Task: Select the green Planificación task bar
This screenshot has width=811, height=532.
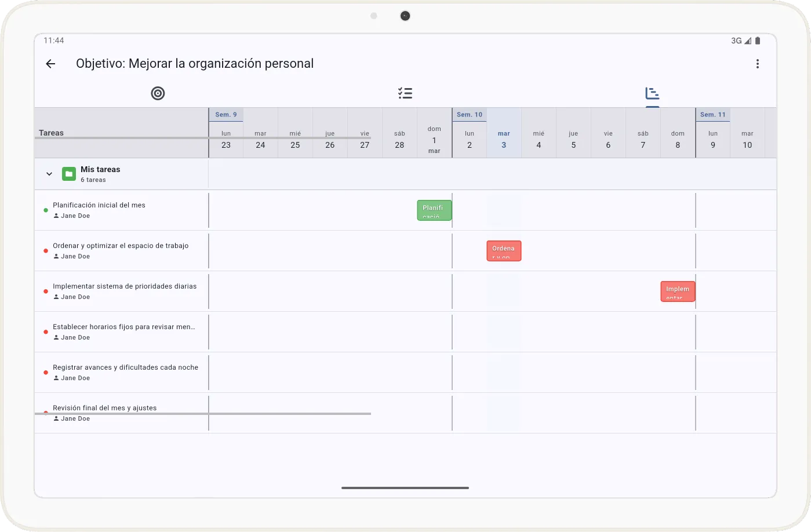Action: (x=434, y=210)
